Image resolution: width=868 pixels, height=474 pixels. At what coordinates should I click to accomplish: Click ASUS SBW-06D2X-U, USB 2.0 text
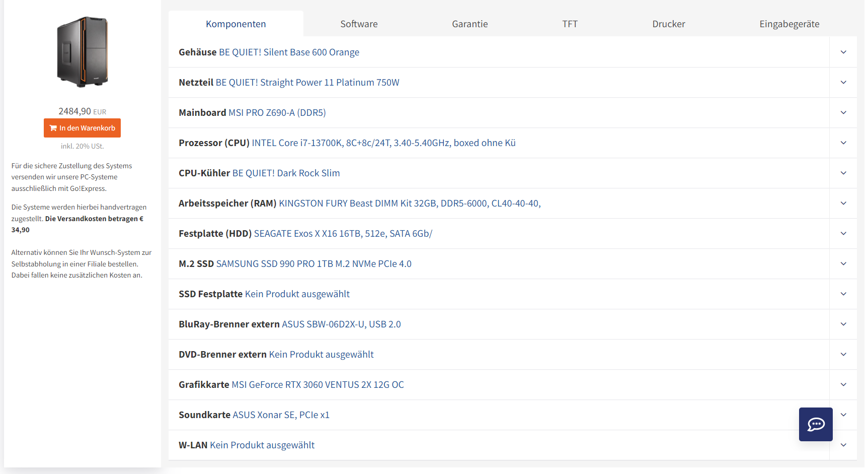coord(341,324)
